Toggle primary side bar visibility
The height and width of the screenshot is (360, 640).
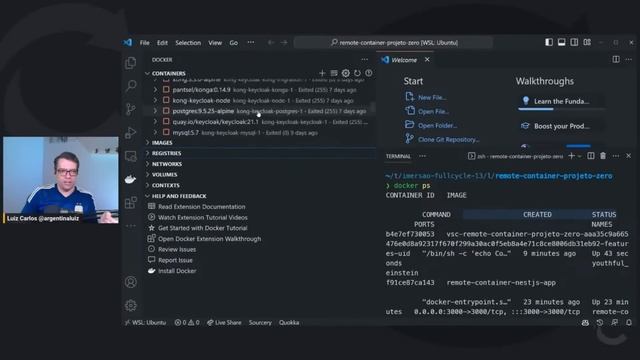(549, 42)
